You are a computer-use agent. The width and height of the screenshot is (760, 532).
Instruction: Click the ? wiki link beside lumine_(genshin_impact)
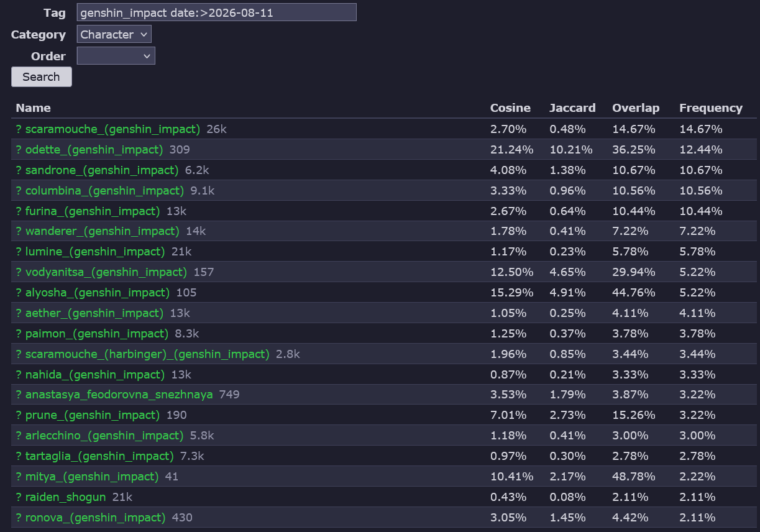click(19, 252)
